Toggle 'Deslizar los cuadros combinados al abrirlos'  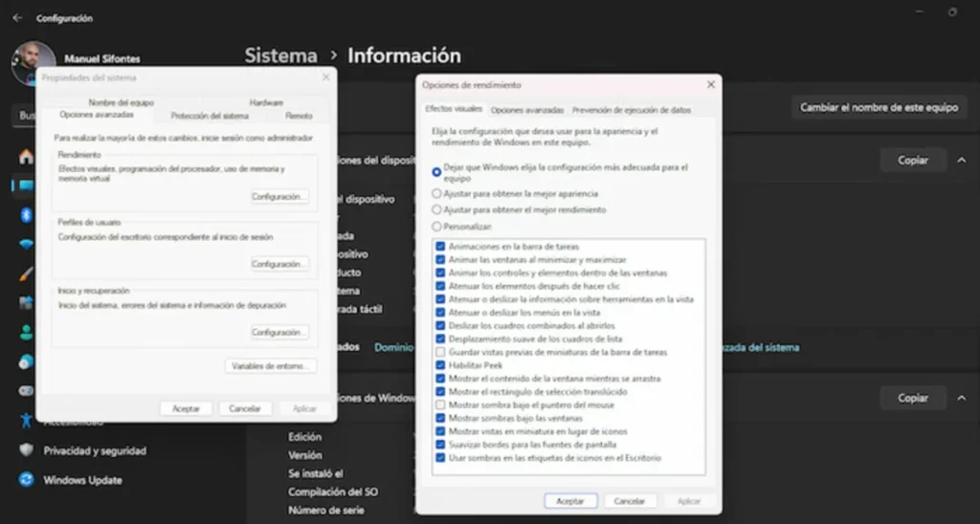pos(440,326)
